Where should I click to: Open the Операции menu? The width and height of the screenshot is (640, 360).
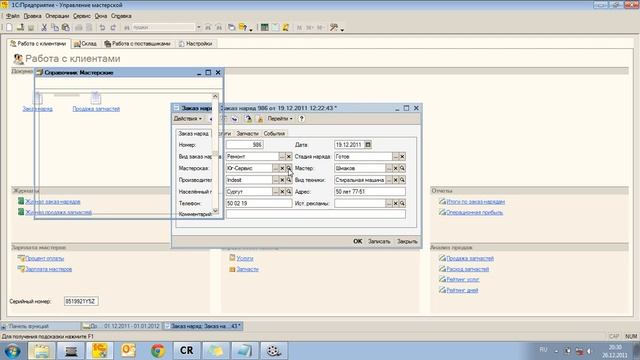coord(57,16)
